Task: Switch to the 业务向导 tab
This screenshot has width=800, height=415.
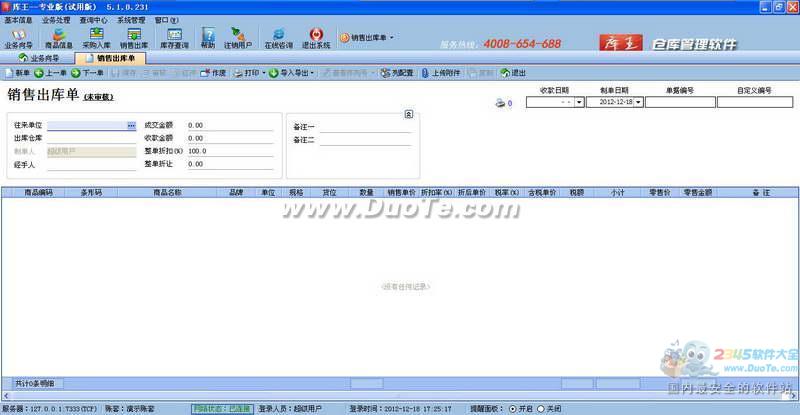Action: point(40,59)
